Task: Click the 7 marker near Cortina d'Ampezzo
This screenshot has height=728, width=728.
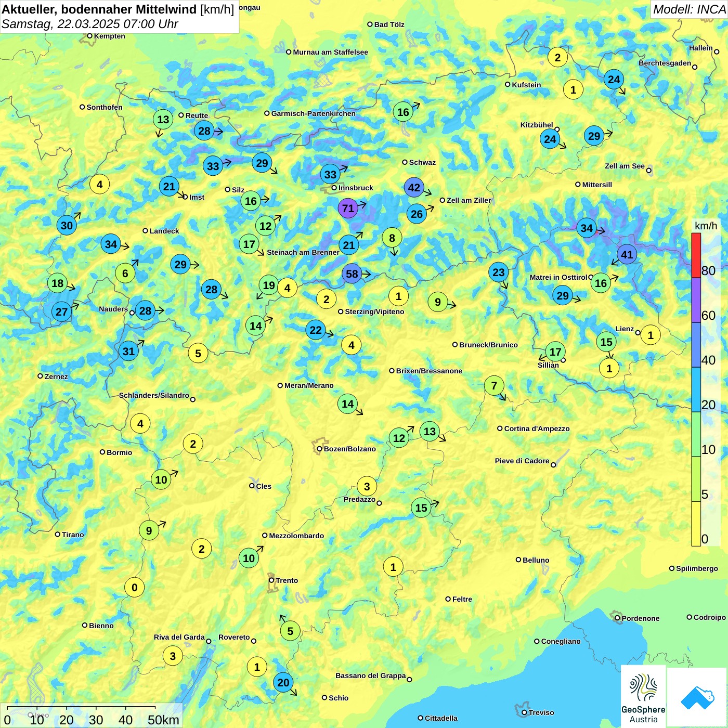Action: pyautogui.click(x=494, y=386)
